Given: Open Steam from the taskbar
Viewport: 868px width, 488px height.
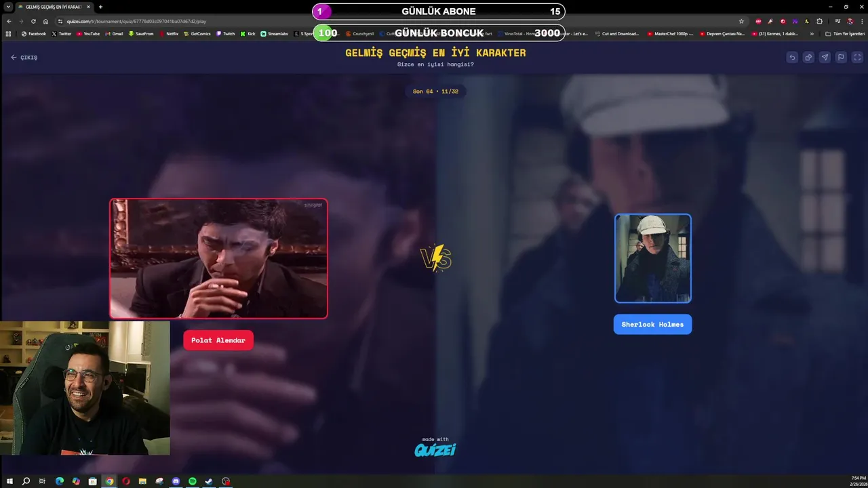Looking at the screenshot, I should point(209,481).
